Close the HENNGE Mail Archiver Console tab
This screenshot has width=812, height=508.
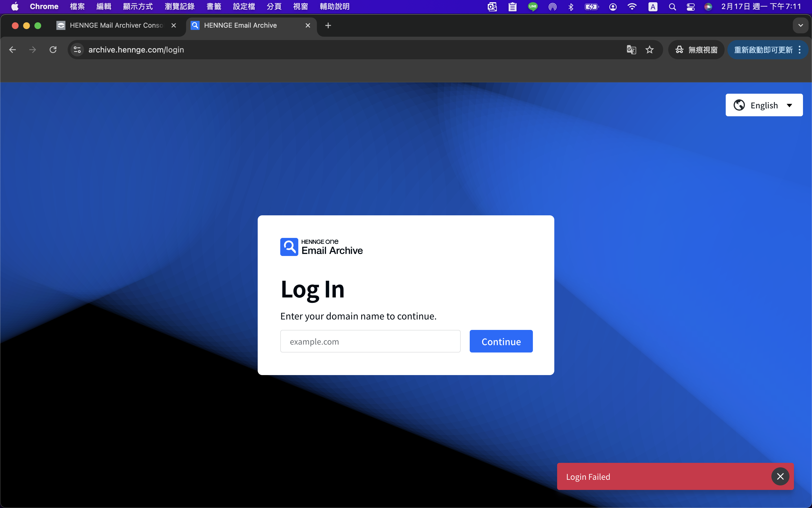click(173, 25)
